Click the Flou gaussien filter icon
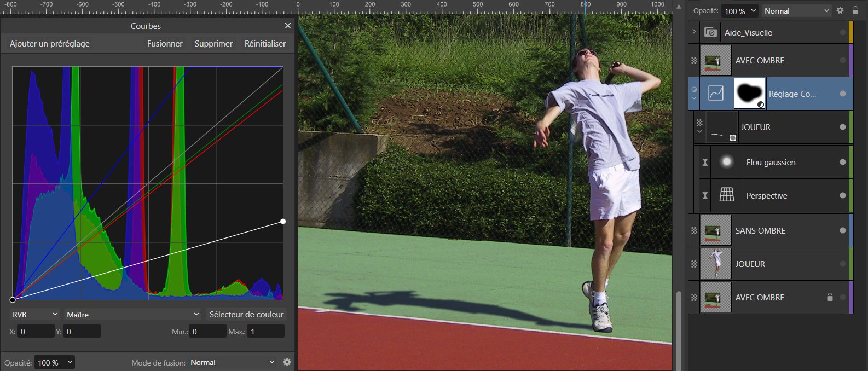Viewport: 868px width, 371px height. click(x=727, y=162)
